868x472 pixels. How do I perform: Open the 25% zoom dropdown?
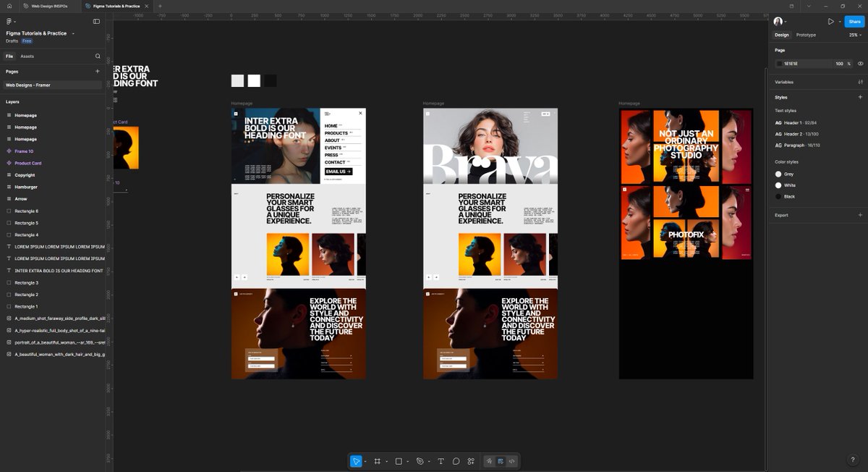coord(856,35)
